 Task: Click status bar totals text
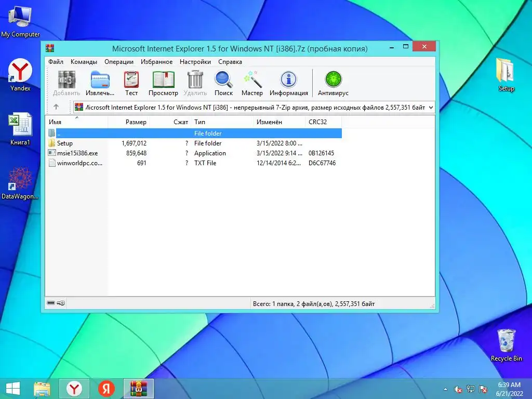(313, 303)
